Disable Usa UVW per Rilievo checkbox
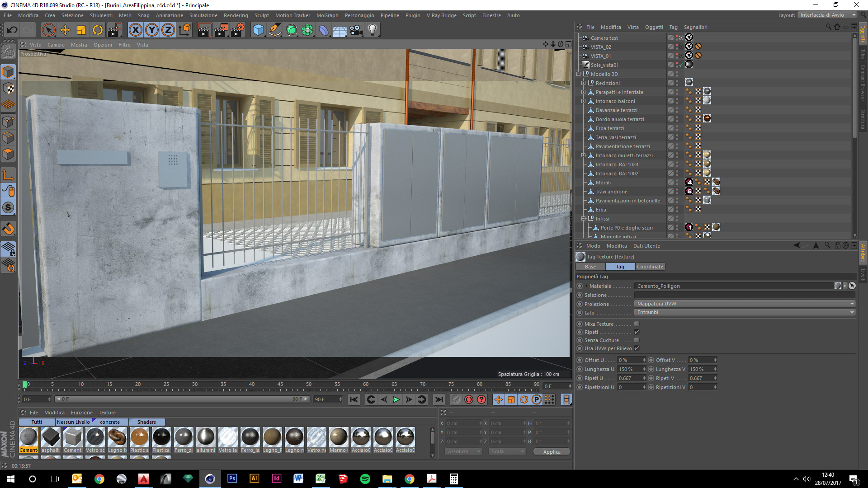 637,348
